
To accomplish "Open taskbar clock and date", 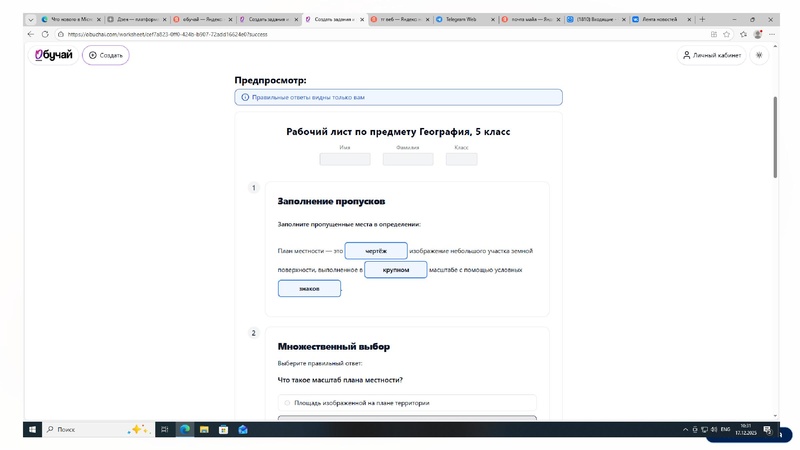I will 745,430.
